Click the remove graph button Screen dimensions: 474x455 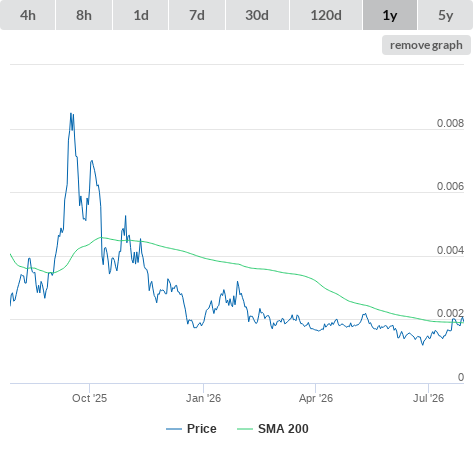pos(426,45)
